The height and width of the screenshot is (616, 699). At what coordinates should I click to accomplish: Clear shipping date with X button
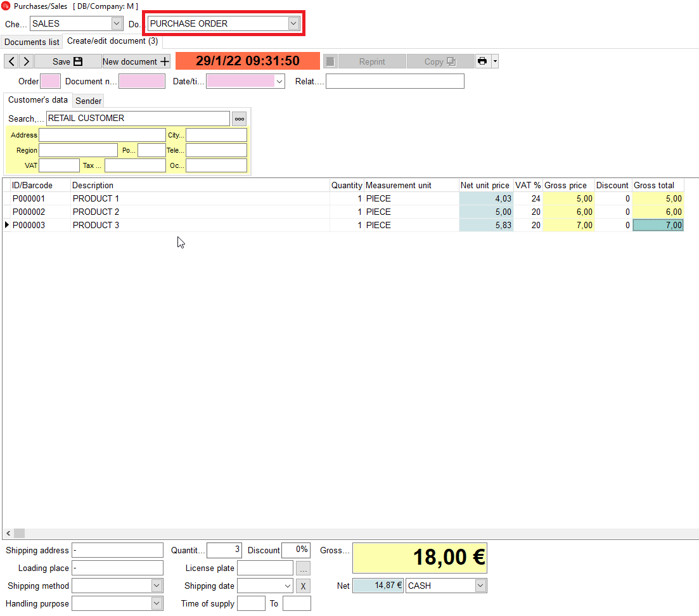pos(304,586)
